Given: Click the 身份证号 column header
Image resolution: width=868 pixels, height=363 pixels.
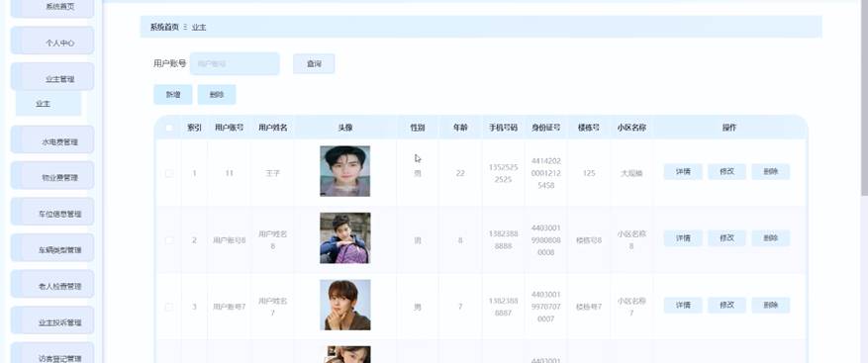Looking at the screenshot, I should click(545, 128).
